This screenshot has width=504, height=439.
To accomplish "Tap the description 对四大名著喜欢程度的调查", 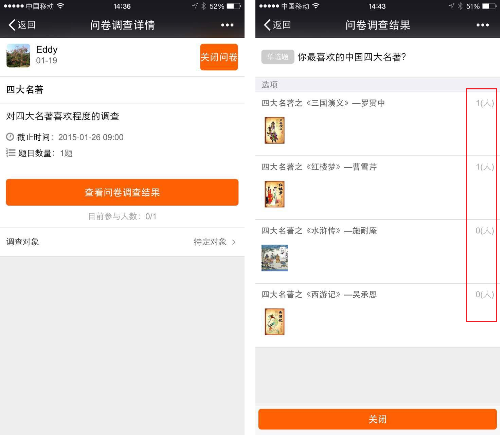I will [62, 116].
